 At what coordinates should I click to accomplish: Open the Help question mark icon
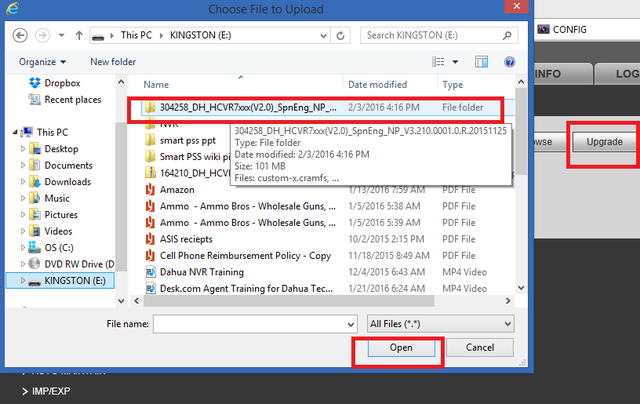(509, 62)
